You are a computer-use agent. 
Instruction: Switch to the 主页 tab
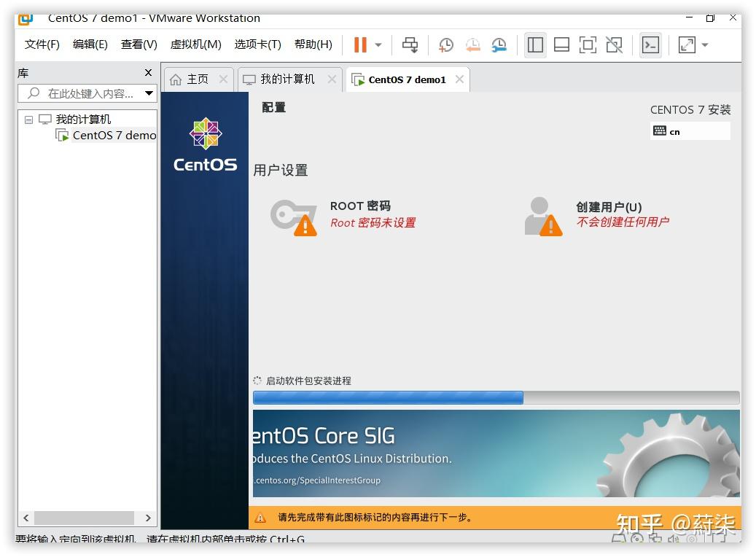[x=197, y=79]
